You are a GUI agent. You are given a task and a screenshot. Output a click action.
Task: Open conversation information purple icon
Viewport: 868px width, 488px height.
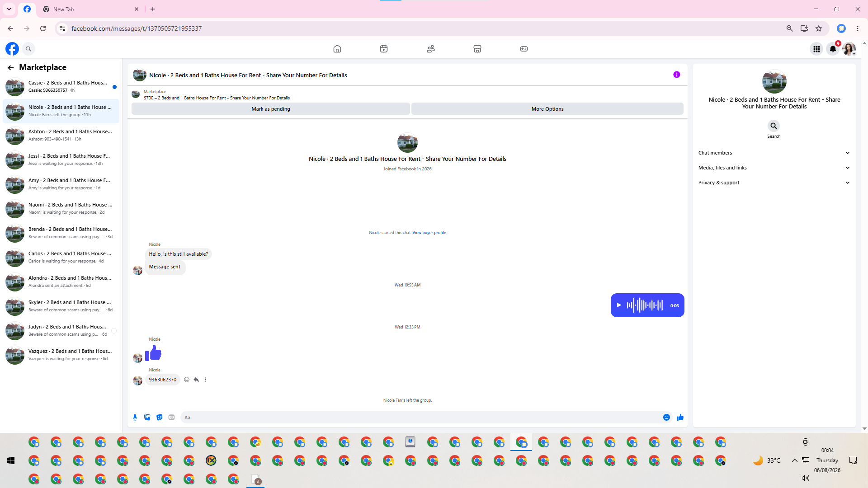[x=677, y=75]
